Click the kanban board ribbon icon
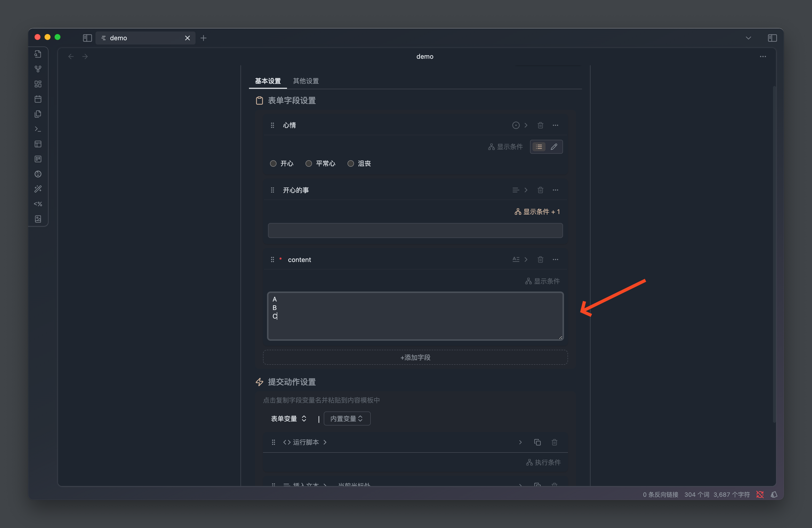 point(38,159)
